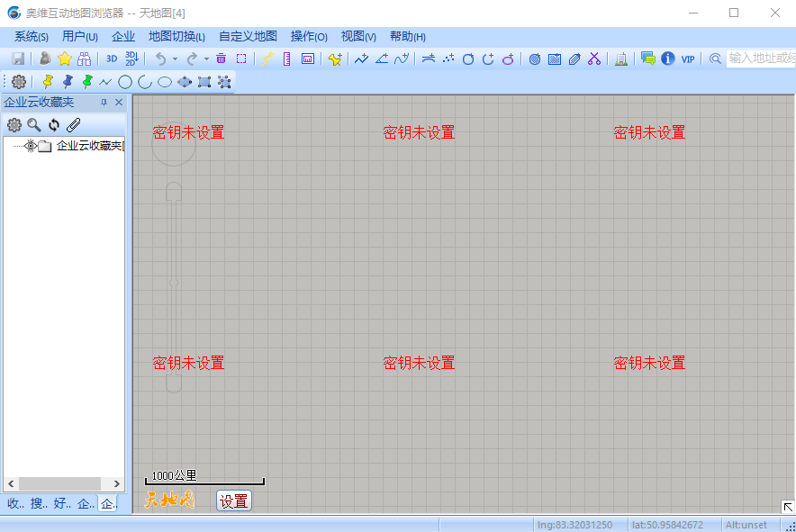The width and height of the screenshot is (796, 532).
Task: Select the add polyline track tool
Action: [361, 59]
